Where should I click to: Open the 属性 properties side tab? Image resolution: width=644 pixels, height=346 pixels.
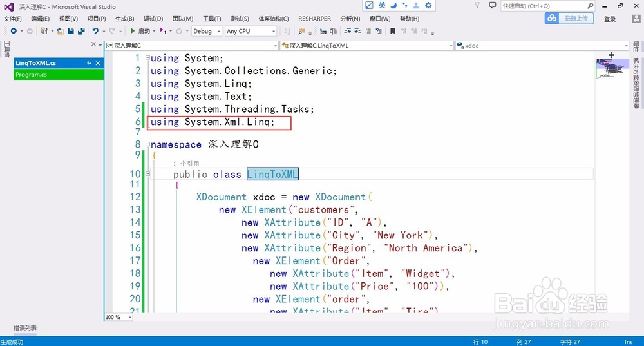pyautogui.click(x=636, y=46)
